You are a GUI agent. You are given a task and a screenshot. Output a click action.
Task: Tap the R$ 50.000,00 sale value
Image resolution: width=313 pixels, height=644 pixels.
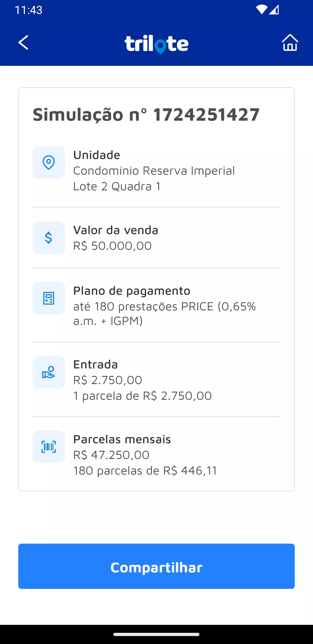click(112, 246)
